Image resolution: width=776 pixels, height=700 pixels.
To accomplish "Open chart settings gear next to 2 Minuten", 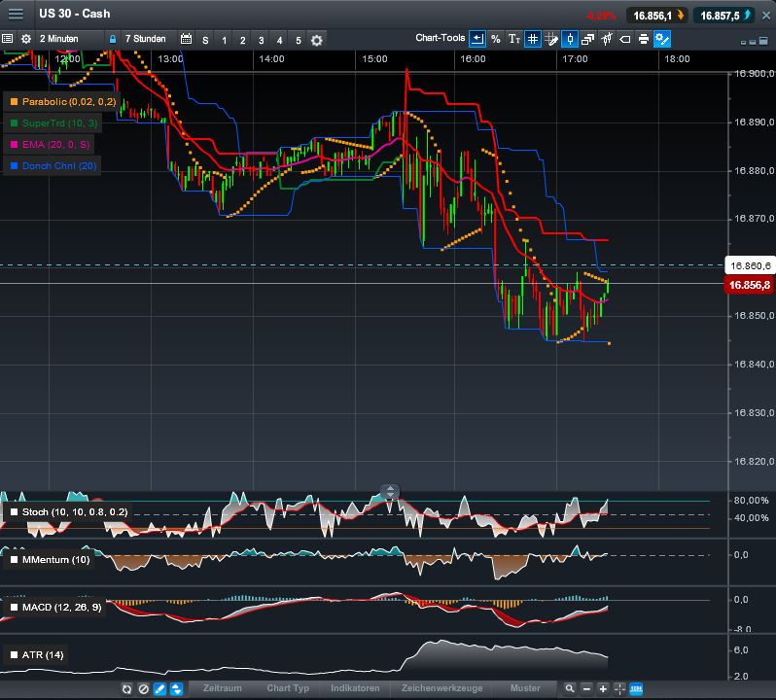I will (25, 39).
